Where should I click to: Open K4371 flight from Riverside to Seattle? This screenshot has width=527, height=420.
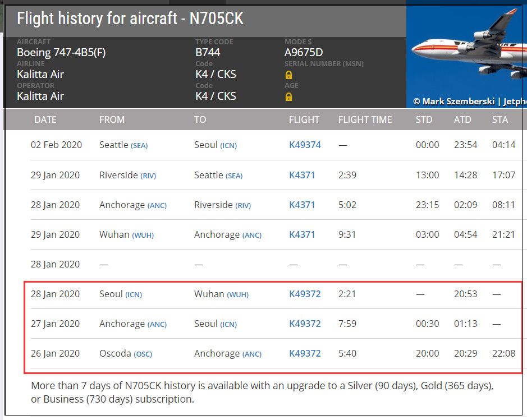(302, 175)
